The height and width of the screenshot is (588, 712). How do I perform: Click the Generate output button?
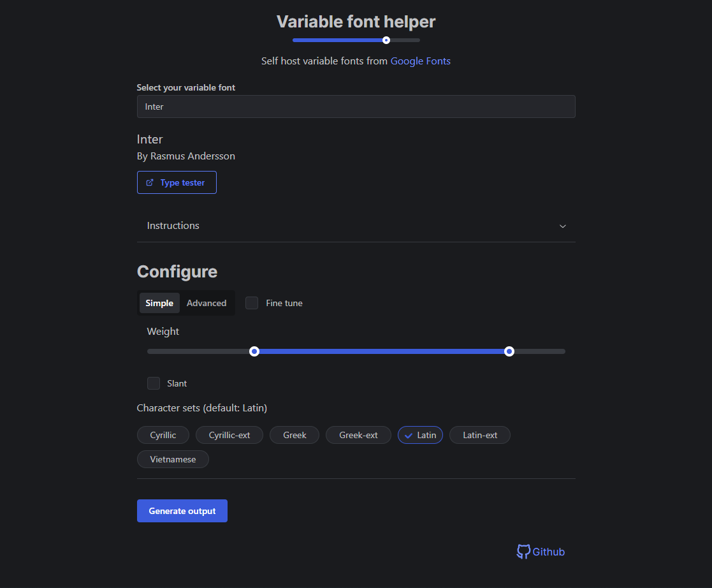point(182,511)
